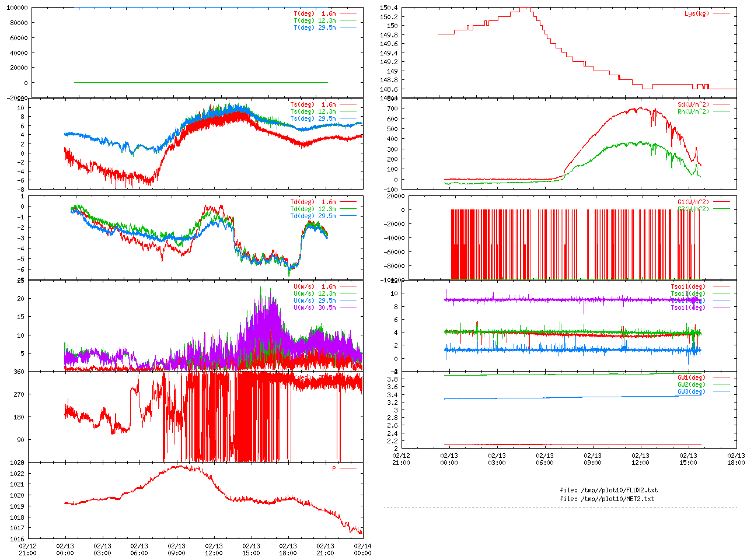The image size is (747, 560).
Task: Click the file path text for MET2.txt
Action: (x=607, y=499)
